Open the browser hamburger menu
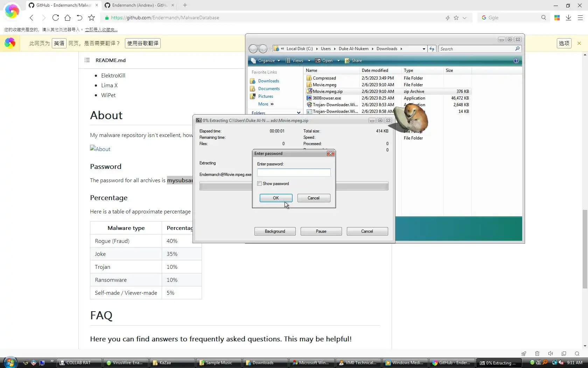Viewport: 588px width, 368px height. pyautogui.click(x=580, y=18)
